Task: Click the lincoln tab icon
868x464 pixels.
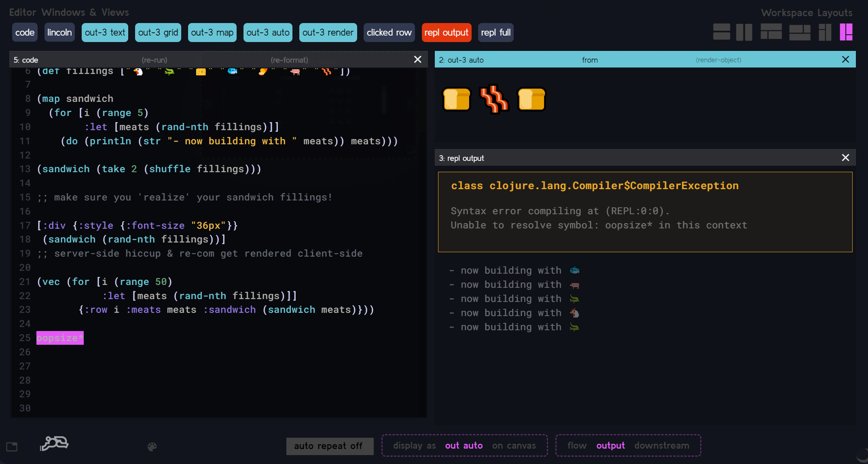Action: 59,32
